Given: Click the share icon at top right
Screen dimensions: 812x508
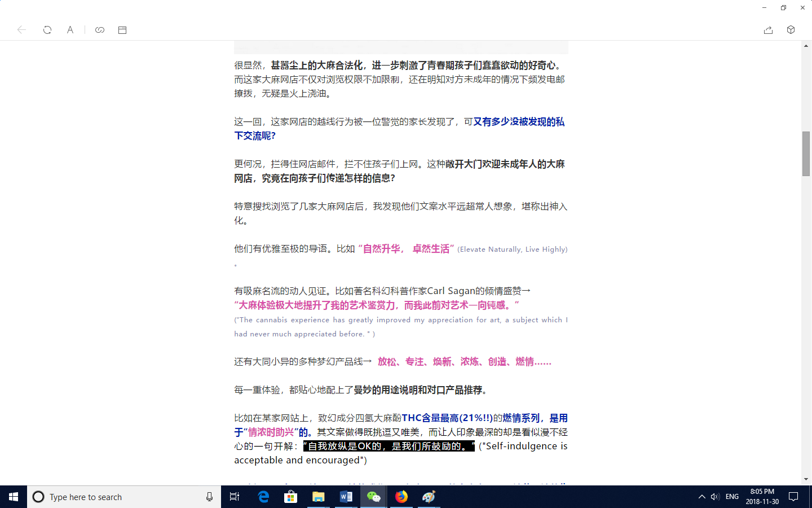Looking at the screenshot, I should tap(768, 30).
